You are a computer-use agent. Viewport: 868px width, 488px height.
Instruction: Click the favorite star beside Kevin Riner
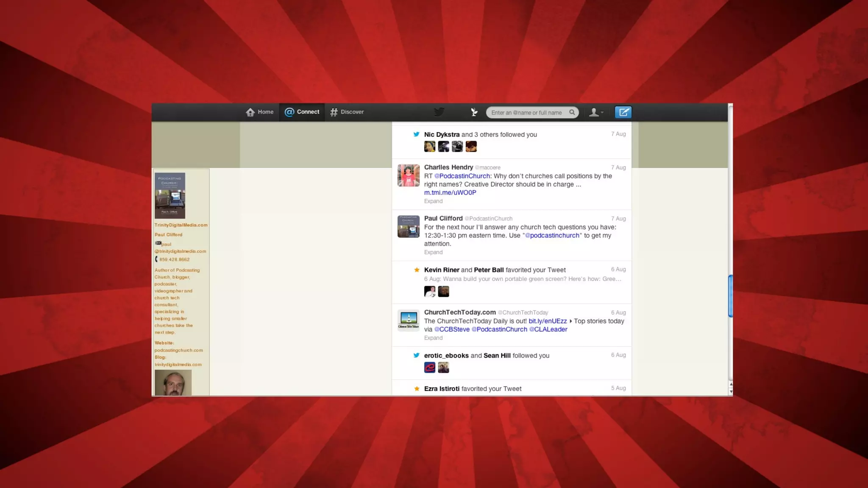pyautogui.click(x=417, y=270)
